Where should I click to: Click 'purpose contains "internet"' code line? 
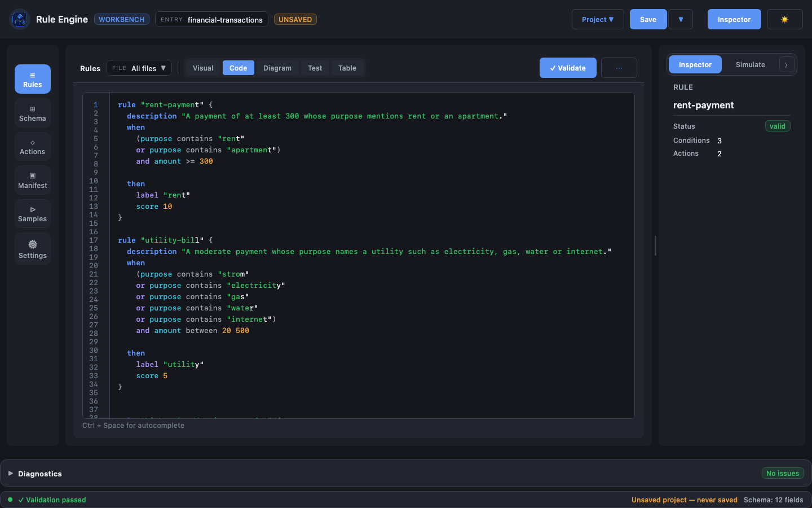(x=206, y=319)
